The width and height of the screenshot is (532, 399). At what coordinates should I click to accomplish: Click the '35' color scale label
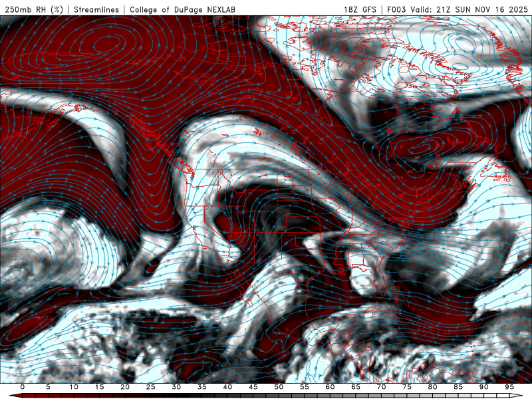click(x=202, y=387)
